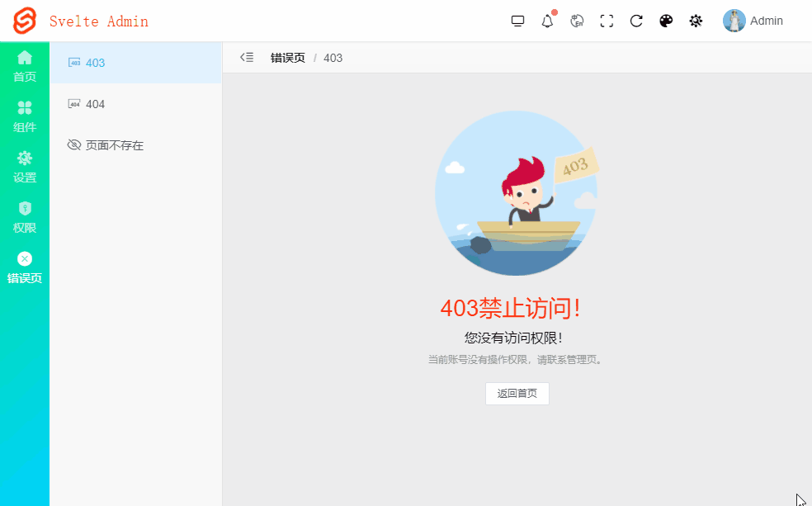Image resolution: width=812 pixels, height=506 pixels.
Task: Open the system settings gear
Action: tap(696, 21)
